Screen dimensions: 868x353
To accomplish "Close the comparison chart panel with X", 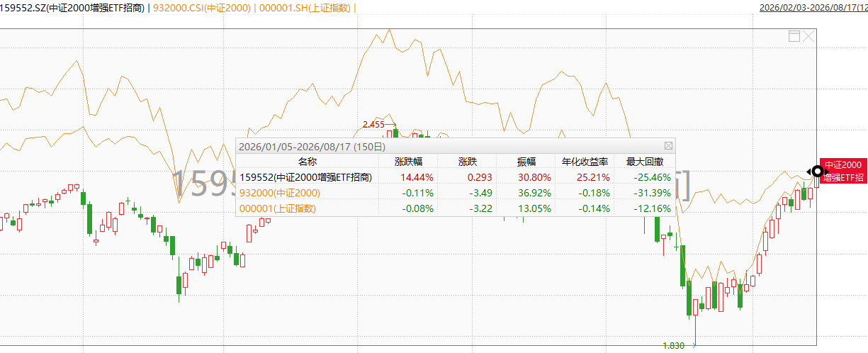I will click(x=808, y=35).
